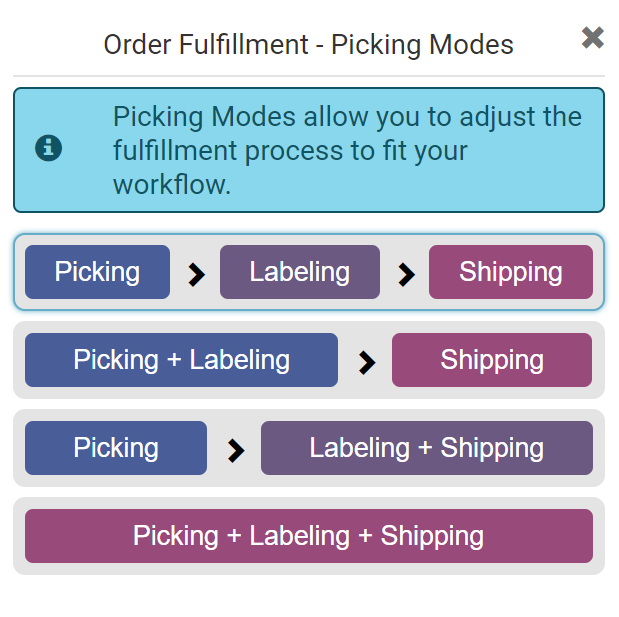Select Shipping step after Picking + Labeling
The height and width of the screenshot is (617, 619).
pos(491,360)
